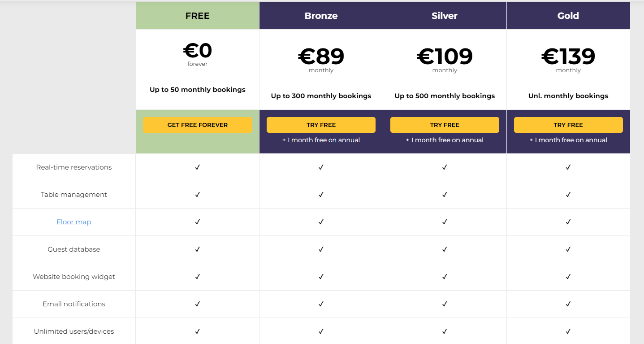Viewport: 644px width, 344px height.
Task: Click the GET FREE FOREVER button
Action: pyautogui.click(x=197, y=125)
